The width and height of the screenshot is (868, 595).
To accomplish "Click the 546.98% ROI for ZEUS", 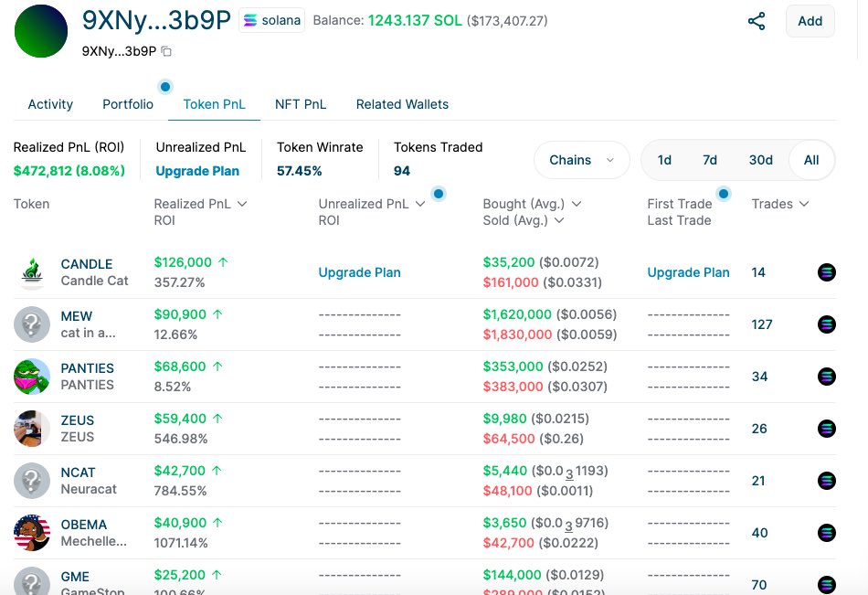I will coord(181,439).
